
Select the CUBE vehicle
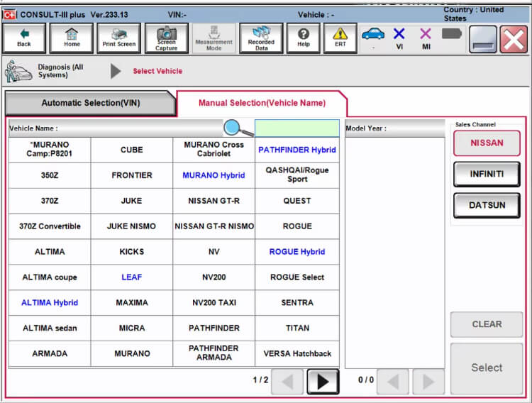point(132,150)
